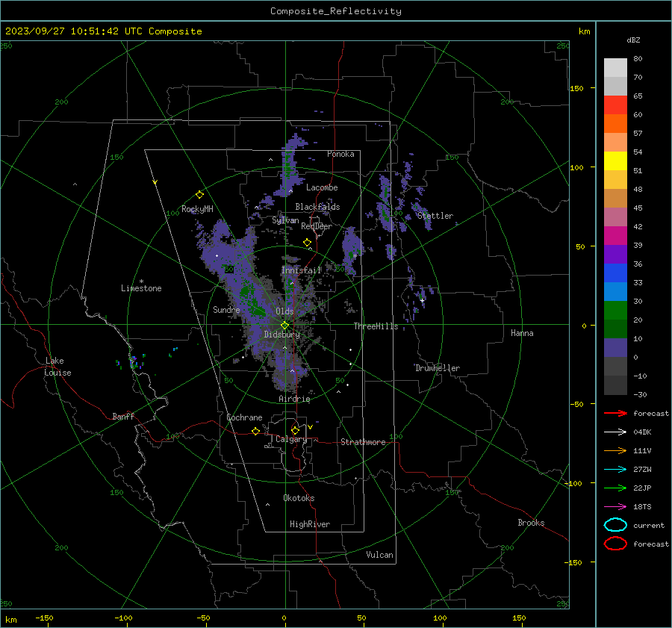Click the Vulcan city label

(x=380, y=555)
